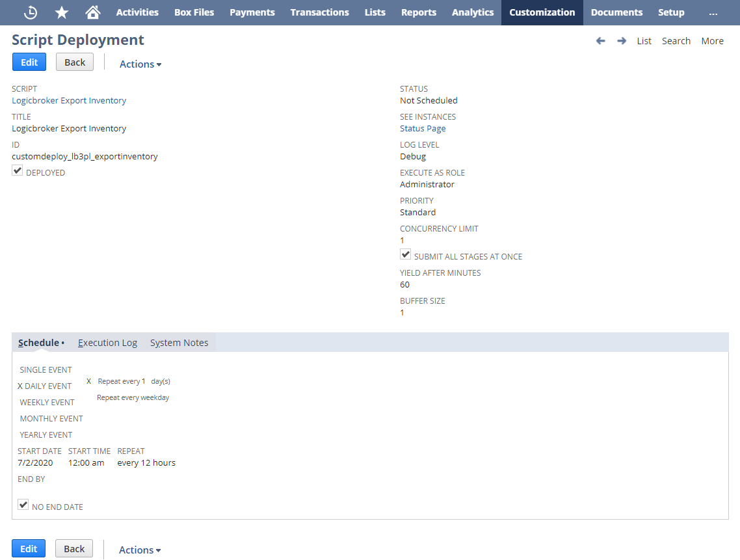Select the Weekly Event schedule option
The width and height of the screenshot is (740, 560).
[x=47, y=402]
